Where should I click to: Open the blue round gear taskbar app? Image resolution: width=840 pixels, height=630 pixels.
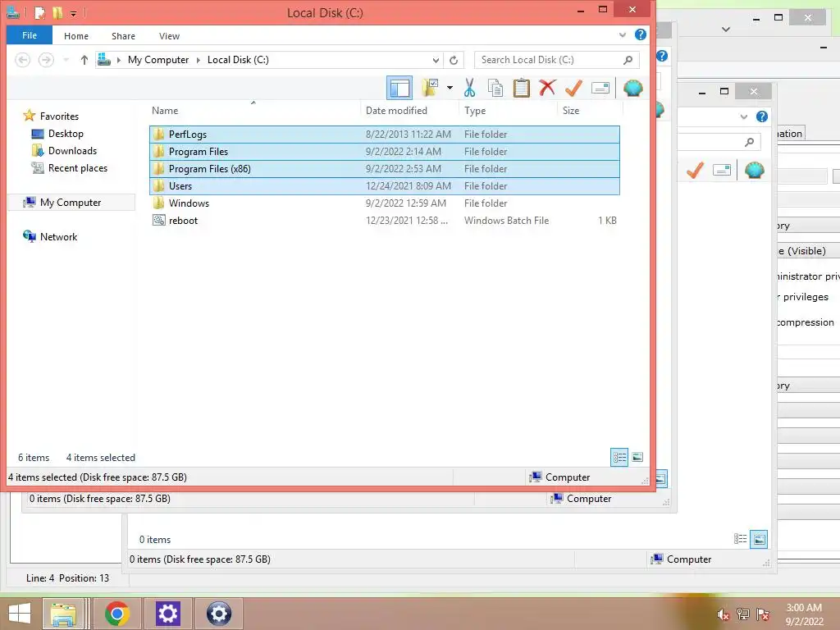[x=218, y=614]
